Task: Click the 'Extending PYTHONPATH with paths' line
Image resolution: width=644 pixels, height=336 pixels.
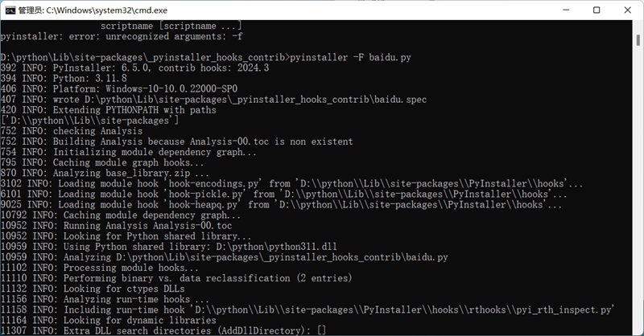Action: pyautogui.click(x=109, y=110)
